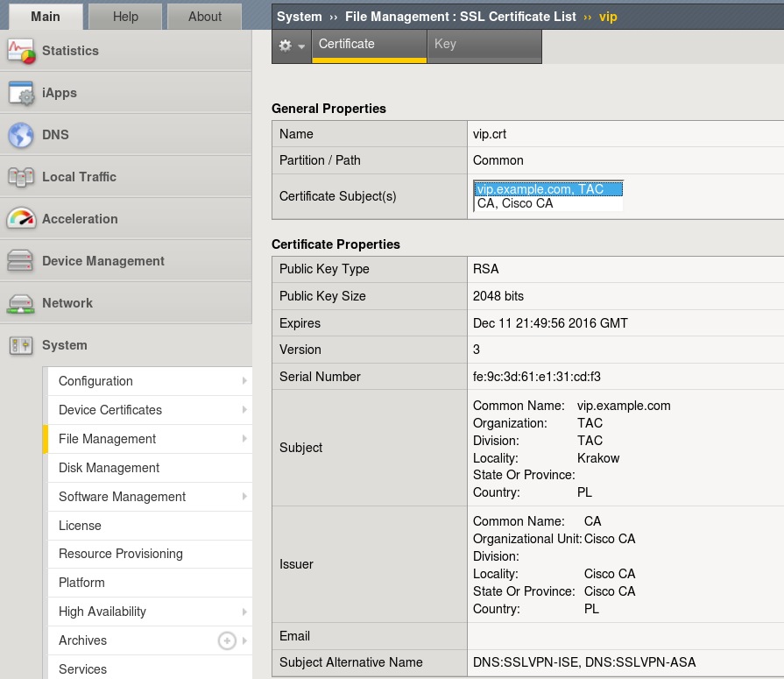Select the Certificate tab
This screenshot has width=784, height=679.
(370, 45)
